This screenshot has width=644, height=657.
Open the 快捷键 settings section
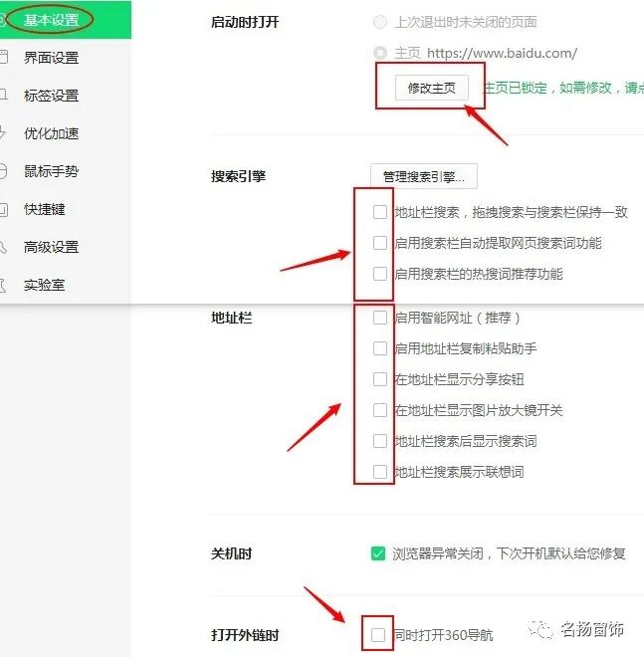pos(45,209)
